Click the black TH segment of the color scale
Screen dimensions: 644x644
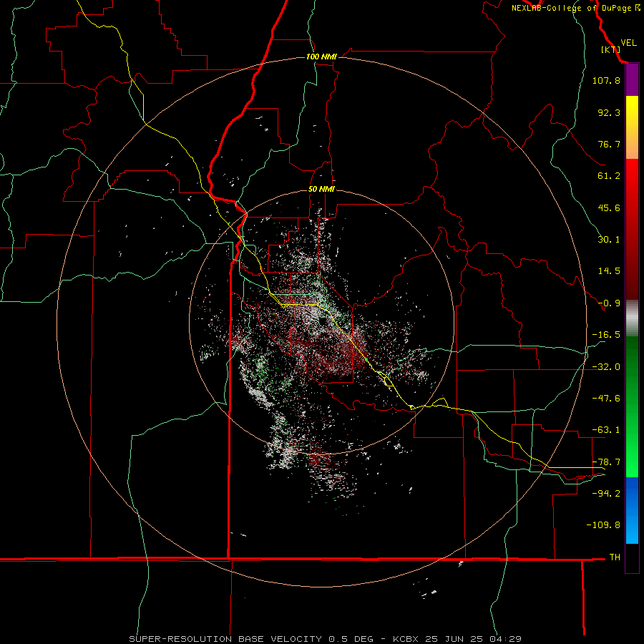point(632,558)
